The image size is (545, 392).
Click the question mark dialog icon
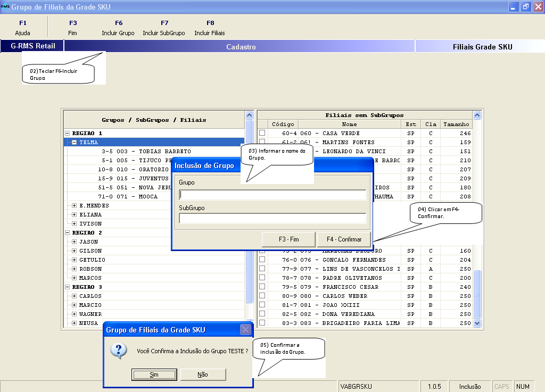(x=119, y=351)
